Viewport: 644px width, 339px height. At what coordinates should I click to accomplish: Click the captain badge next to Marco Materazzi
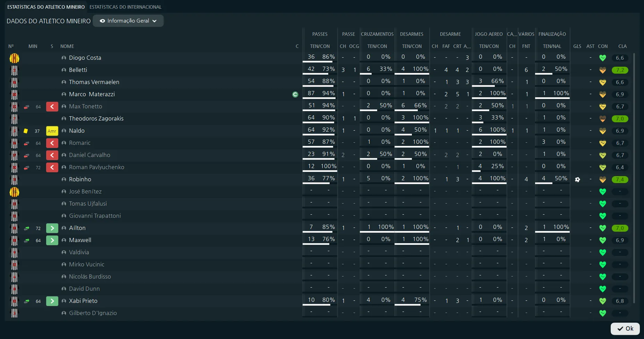pos(295,94)
